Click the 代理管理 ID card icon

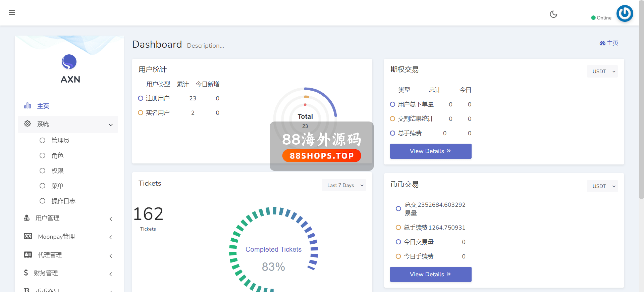(28, 255)
